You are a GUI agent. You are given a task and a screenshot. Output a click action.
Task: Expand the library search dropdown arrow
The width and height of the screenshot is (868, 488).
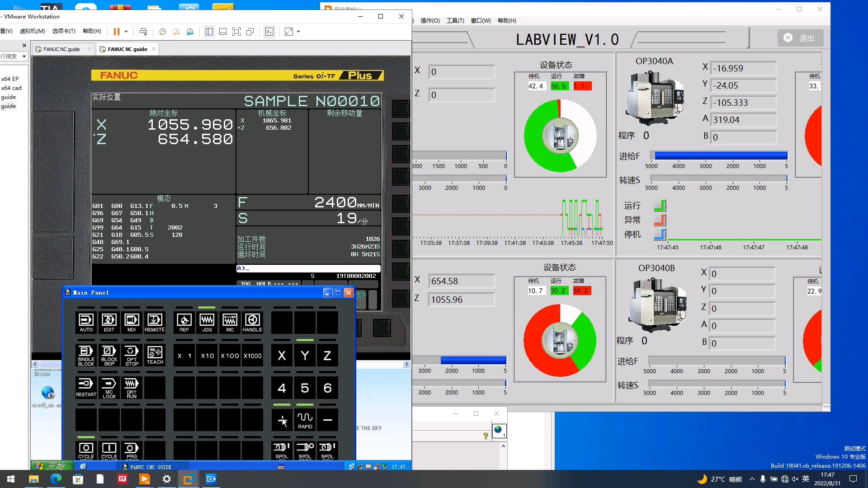click(24, 56)
